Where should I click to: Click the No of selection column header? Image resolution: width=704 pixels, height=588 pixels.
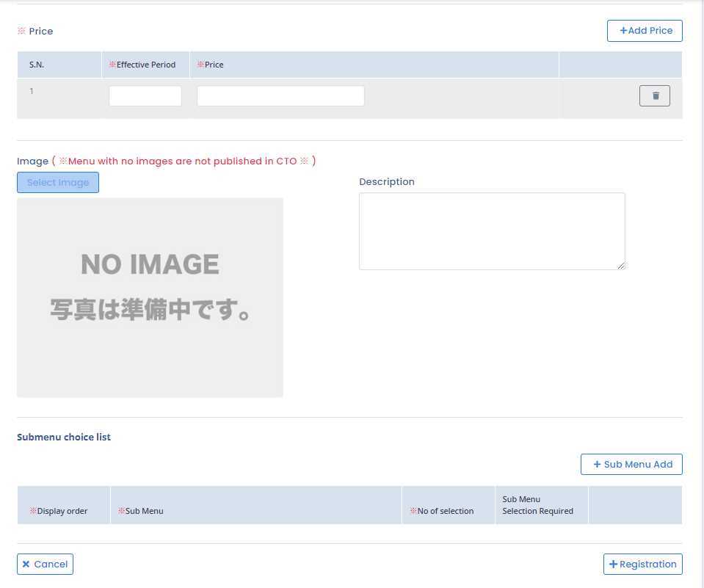pos(445,511)
